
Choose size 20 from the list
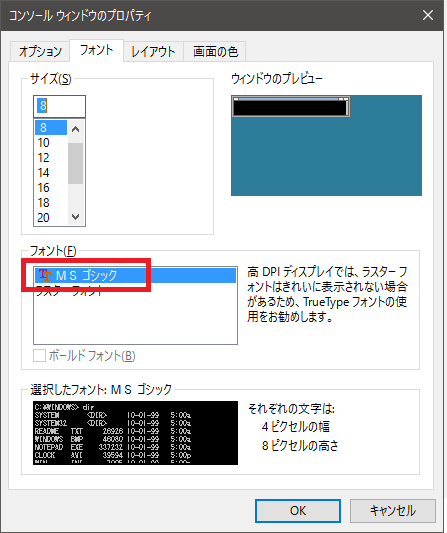(x=51, y=218)
